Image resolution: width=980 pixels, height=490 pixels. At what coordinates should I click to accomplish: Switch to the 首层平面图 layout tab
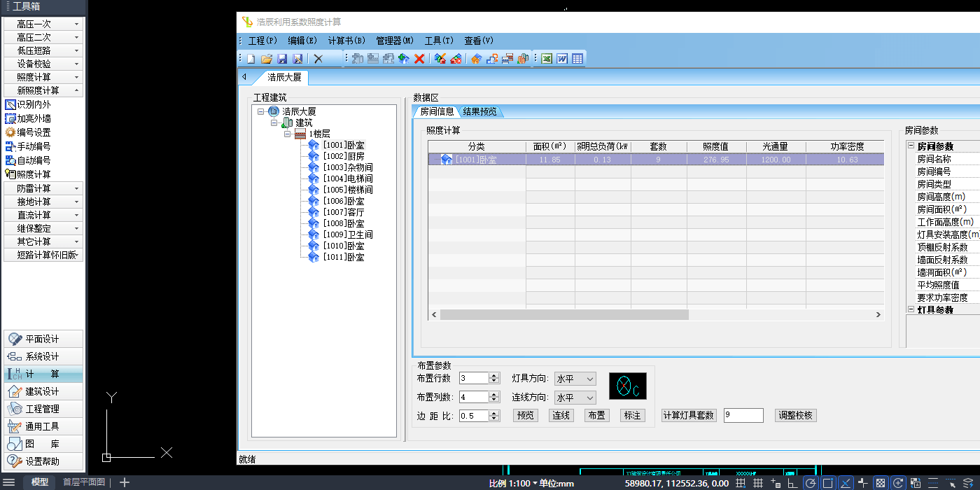(83, 482)
